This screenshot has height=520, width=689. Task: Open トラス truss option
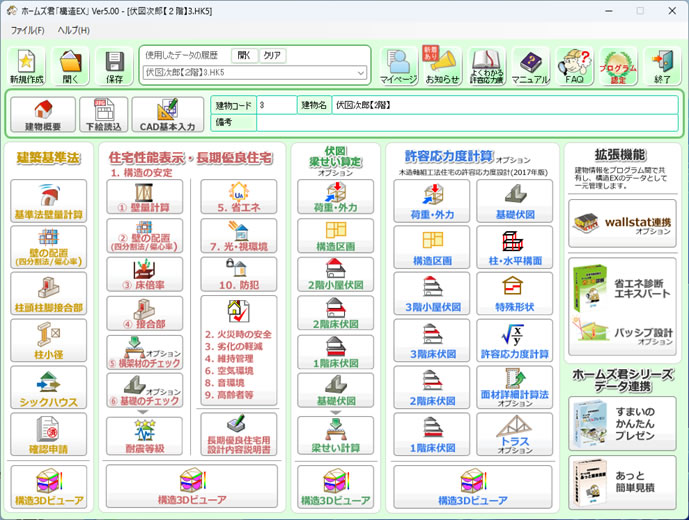click(515, 434)
